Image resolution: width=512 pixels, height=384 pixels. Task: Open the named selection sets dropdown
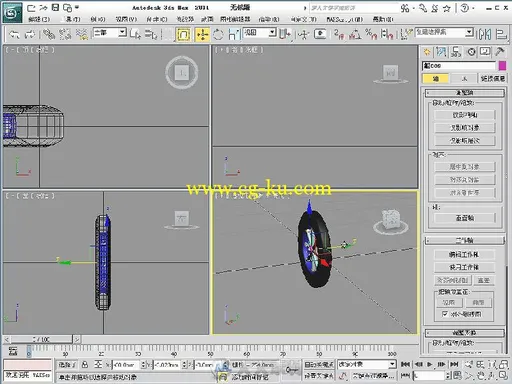(x=444, y=33)
